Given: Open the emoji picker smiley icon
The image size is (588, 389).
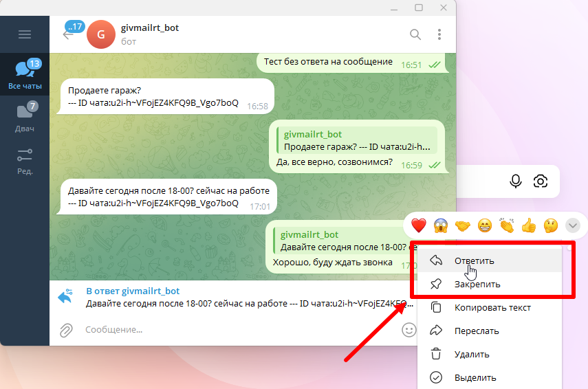Looking at the screenshot, I should (x=409, y=330).
